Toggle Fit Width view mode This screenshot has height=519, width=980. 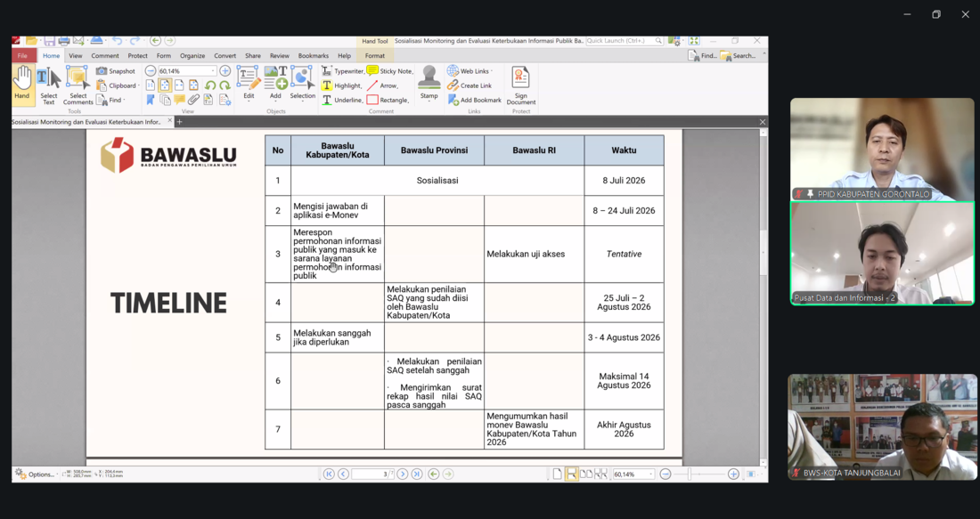179,85
